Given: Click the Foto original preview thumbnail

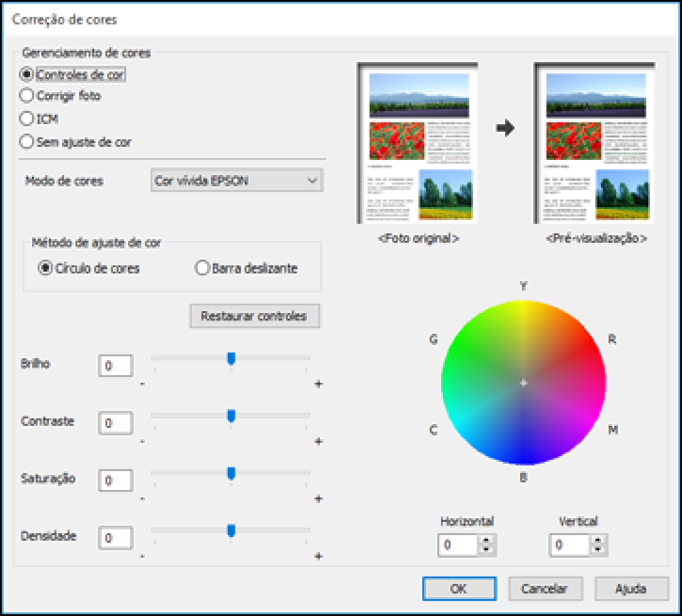Looking at the screenshot, I should [x=417, y=144].
